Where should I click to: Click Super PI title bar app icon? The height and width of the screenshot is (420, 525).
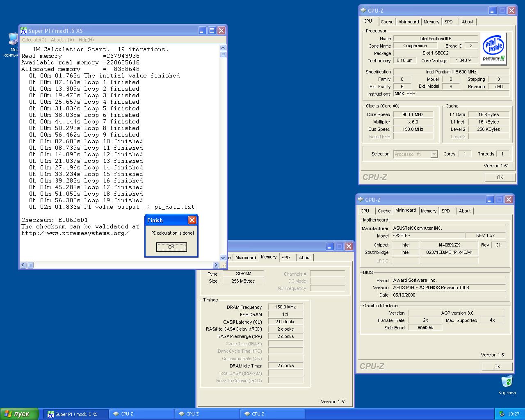pyautogui.click(x=24, y=31)
